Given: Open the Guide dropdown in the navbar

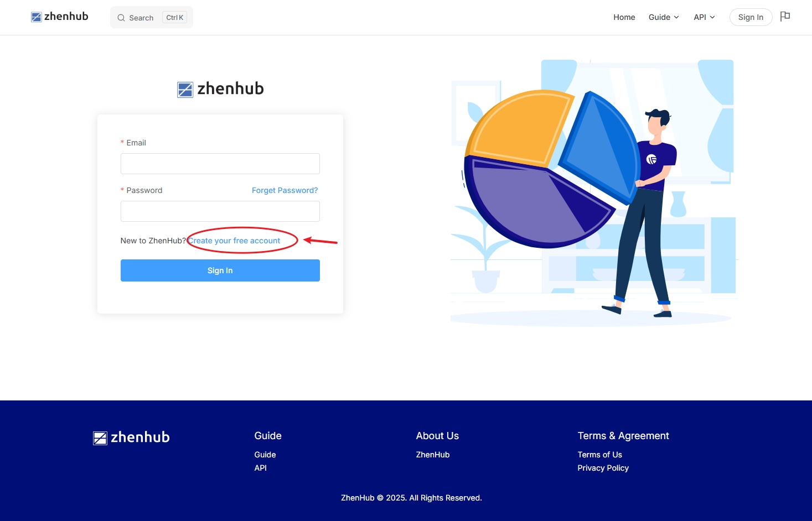Looking at the screenshot, I should (663, 17).
